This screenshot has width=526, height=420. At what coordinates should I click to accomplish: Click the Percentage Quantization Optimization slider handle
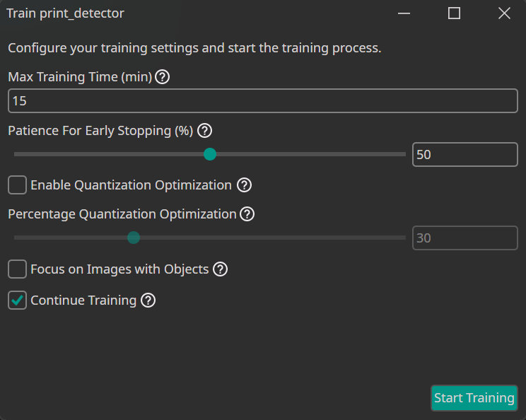[x=134, y=238]
